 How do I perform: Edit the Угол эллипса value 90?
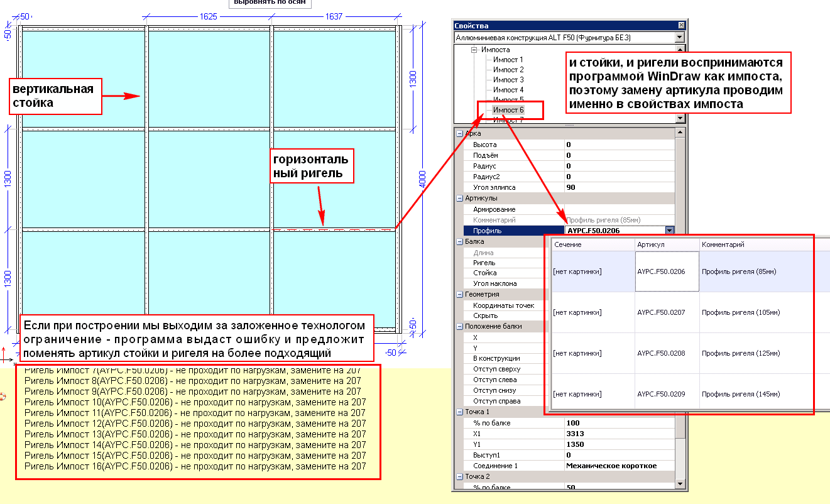pyautogui.click(x=620, y=187)
